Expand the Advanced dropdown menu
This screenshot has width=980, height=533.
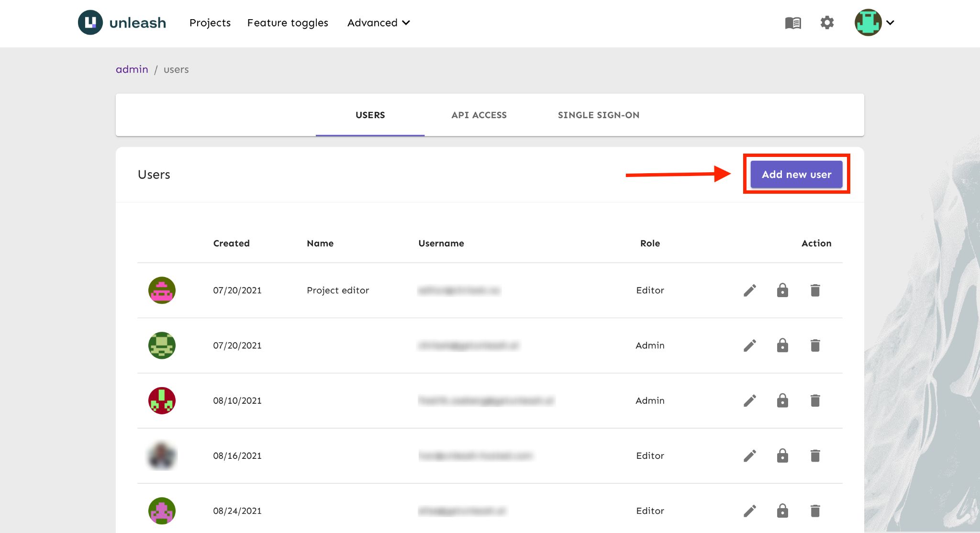pyautogui.click(x=379, y=22)
